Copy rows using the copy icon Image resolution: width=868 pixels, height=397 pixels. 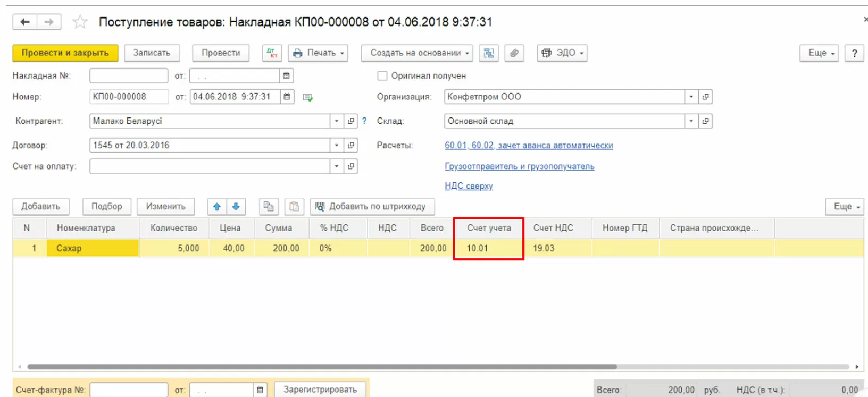coord(269,207)
